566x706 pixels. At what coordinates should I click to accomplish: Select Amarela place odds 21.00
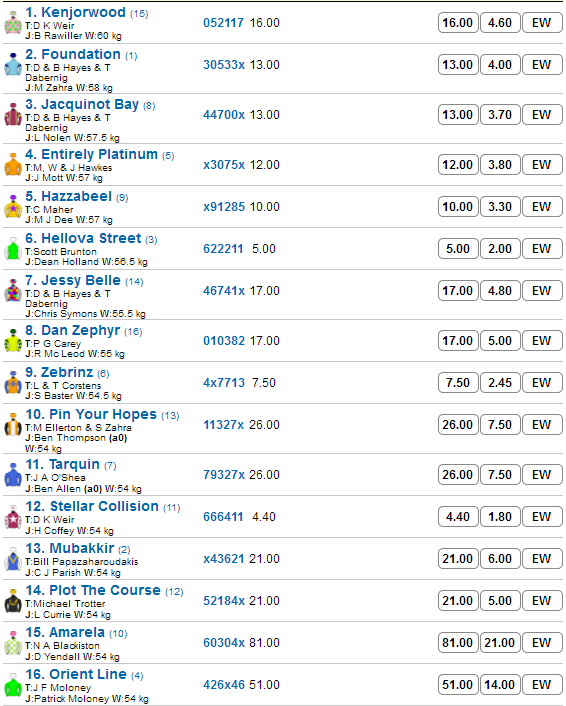coord(500,643)
